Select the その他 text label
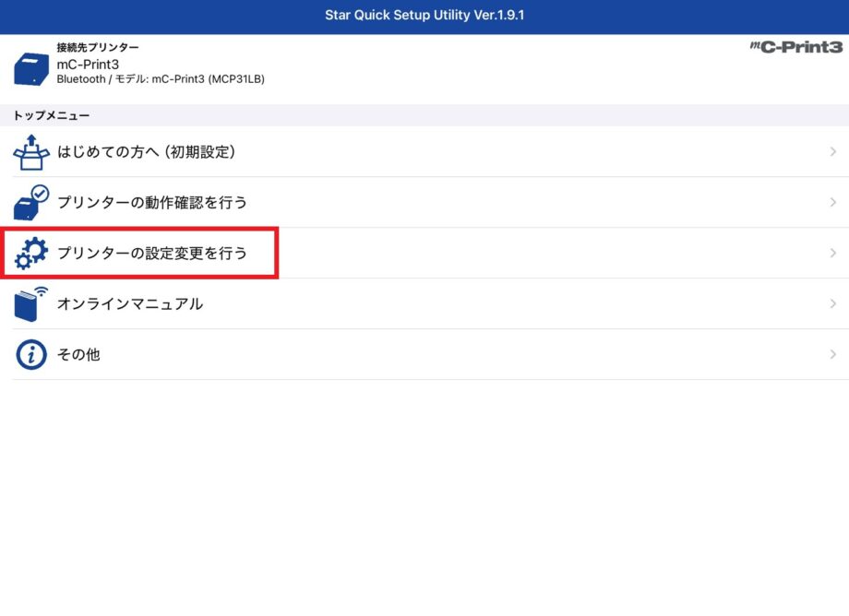The width and height of the screenshot is (849, 616). click(x=78, y=354)
